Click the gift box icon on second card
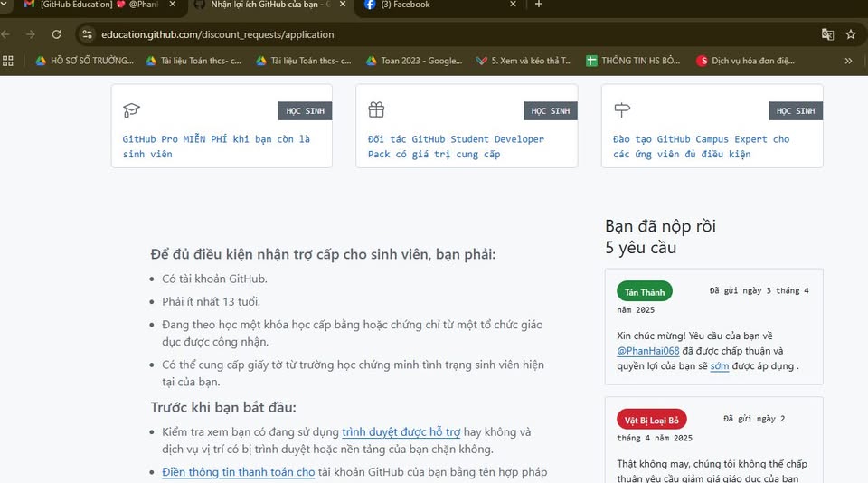This screenshot has width=868, height=483. 376,109
